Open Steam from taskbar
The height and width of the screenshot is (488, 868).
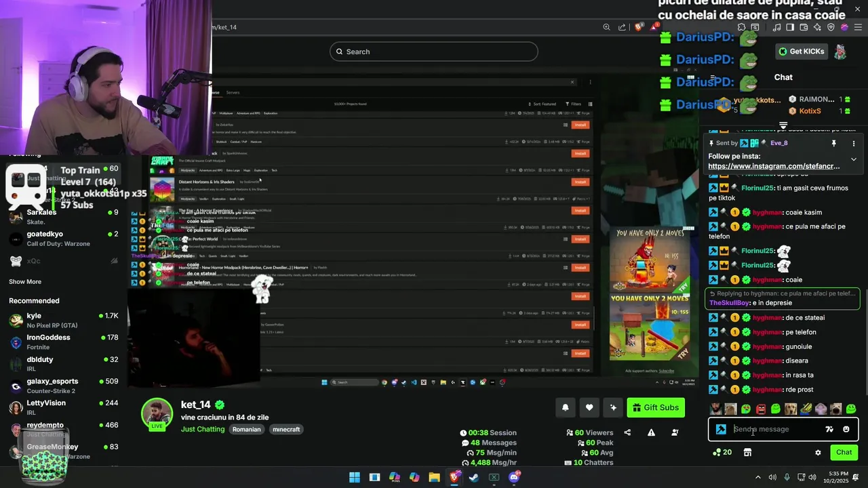(474, 477)
